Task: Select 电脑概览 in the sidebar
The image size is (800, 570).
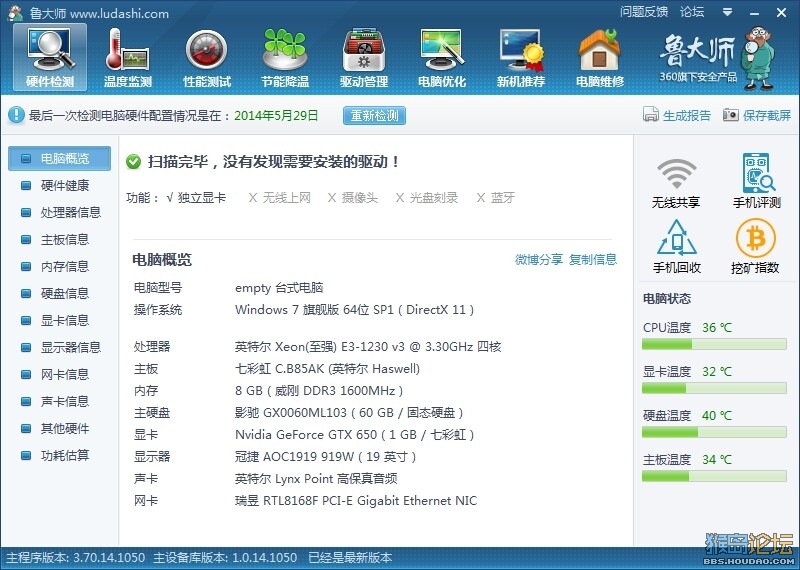Action: click(x=59, y=159)
